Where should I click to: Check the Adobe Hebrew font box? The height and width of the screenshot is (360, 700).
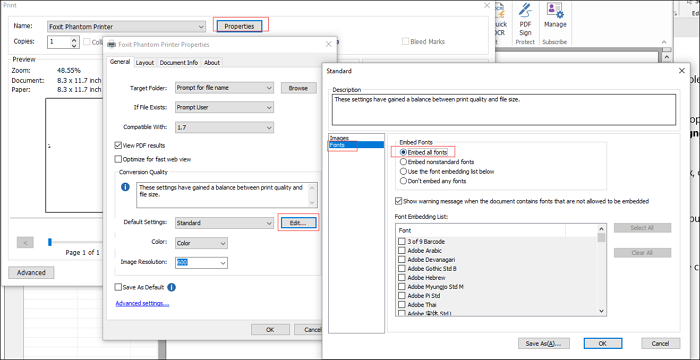coord(402,278)
